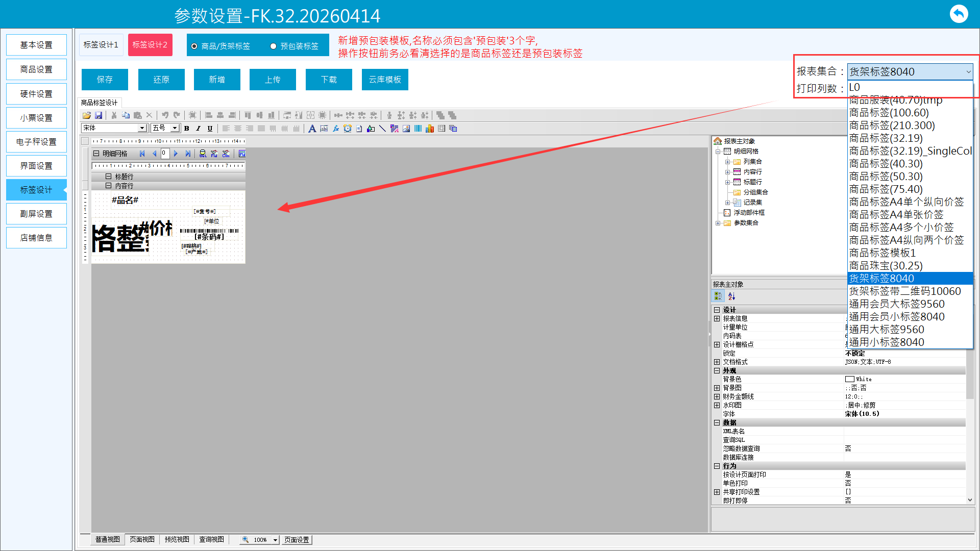Click the save disk icon in toolbar
The image size is (980, 551).
pyautogui.click(x=99, y=115)
